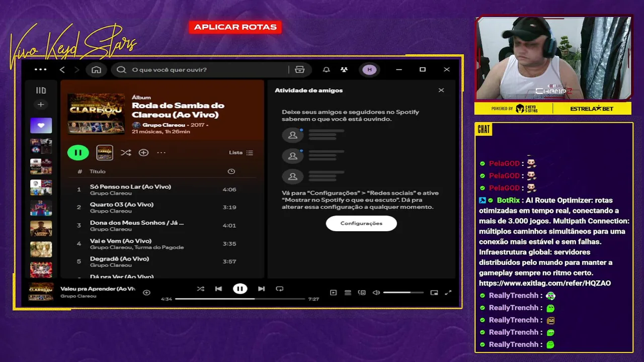Open the H profile avatar menu

tap(370, 70)
